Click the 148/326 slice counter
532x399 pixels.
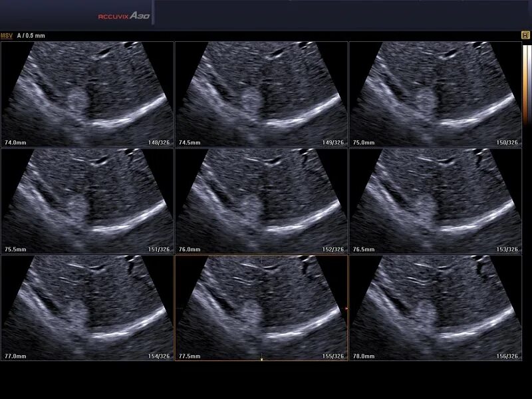(159, 142)
